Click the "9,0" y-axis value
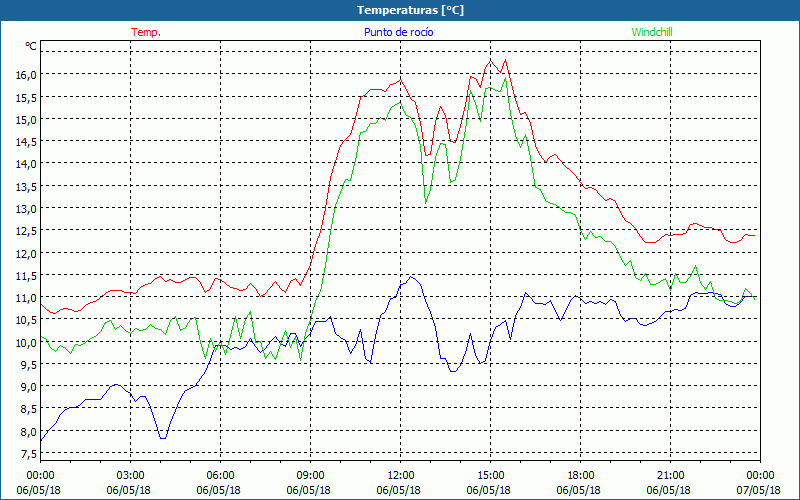800x500 pixels. click(29, 387)
